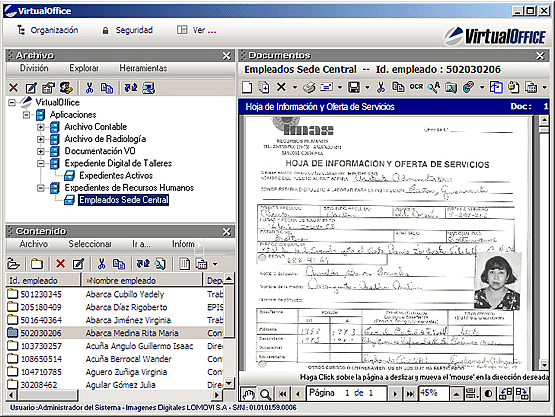Open the properties icon in Archivo toolbar
Viewport: 555px width, 417px height.
pos(48,87)
